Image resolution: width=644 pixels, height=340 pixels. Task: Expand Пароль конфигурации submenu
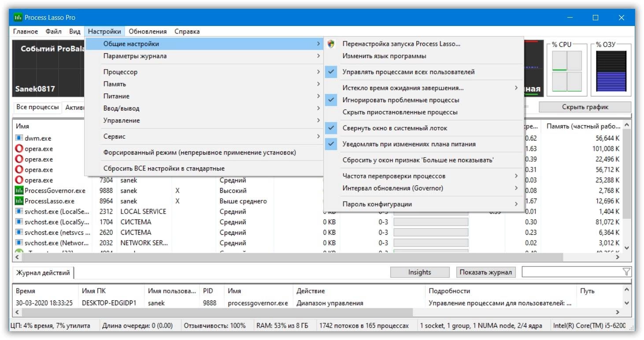tap(424, 204)
